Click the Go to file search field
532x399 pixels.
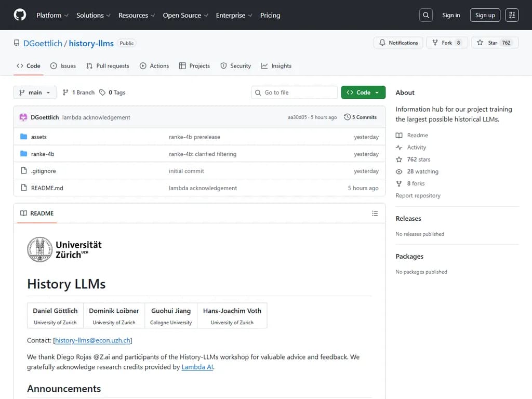[x=295, y=92]
